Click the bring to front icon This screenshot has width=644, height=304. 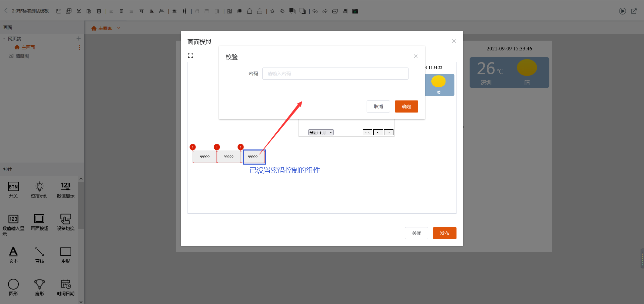tap(292, 11)
